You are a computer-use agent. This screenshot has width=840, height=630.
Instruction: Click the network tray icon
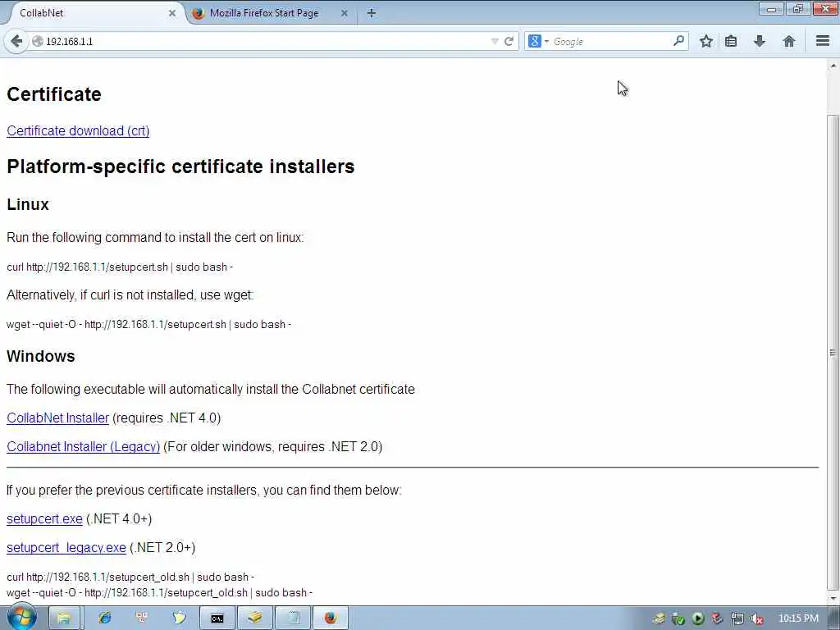(737, 619)
